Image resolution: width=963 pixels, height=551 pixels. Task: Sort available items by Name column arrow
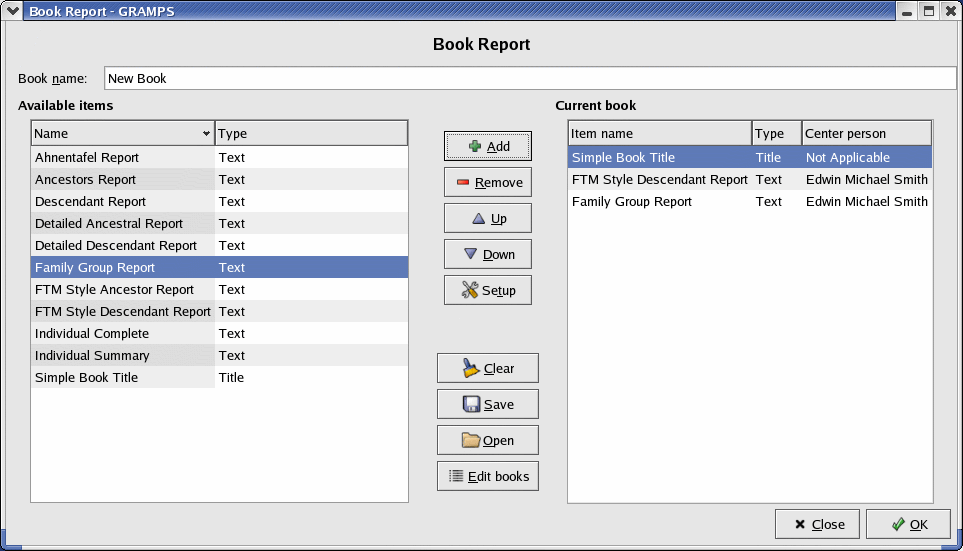tap(206, 133)
